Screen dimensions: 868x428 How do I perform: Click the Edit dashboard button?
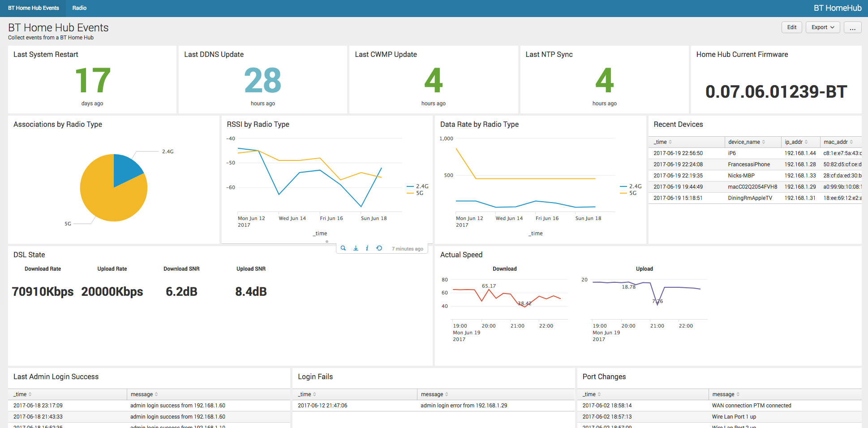click(791, 27)
